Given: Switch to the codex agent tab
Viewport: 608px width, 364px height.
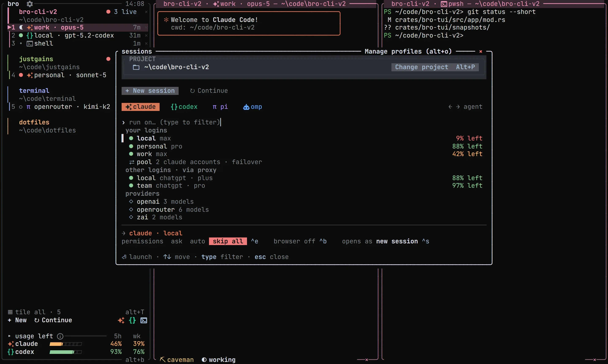Looking at the screenshot, I should [x=184, y=107].
